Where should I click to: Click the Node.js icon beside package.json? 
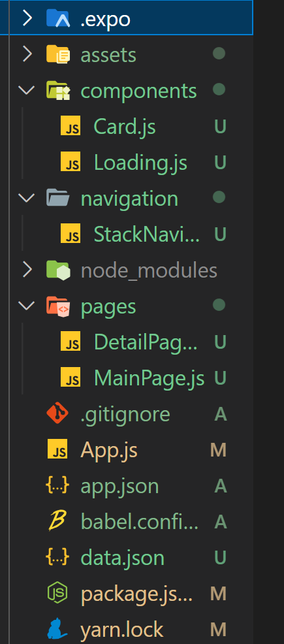point(58,594)
